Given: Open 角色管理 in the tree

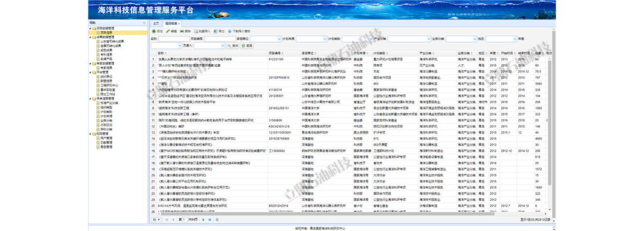Looking at the screenshot, I should (106, 147).
